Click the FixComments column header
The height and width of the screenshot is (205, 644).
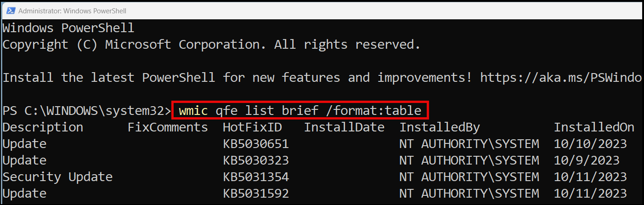[168, 127]
